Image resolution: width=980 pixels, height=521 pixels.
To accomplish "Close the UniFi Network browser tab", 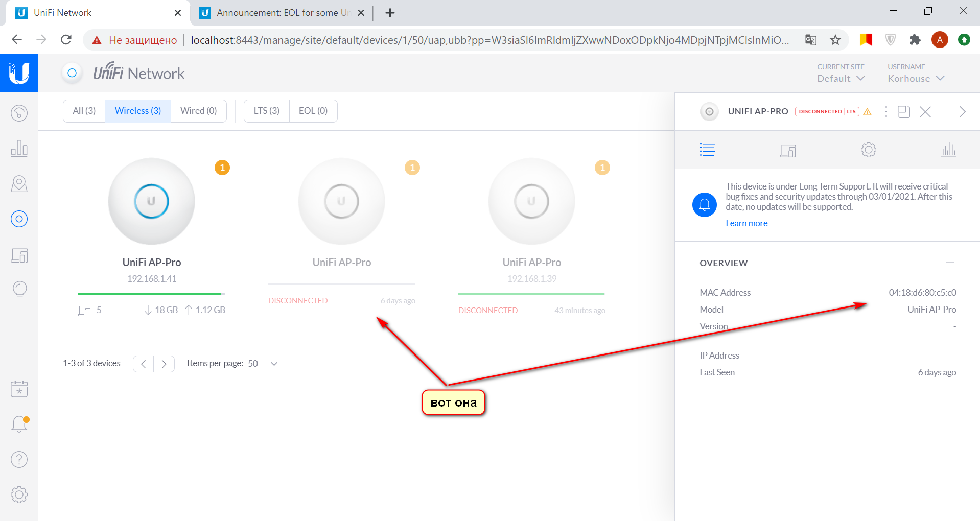I will coord(177,13).
